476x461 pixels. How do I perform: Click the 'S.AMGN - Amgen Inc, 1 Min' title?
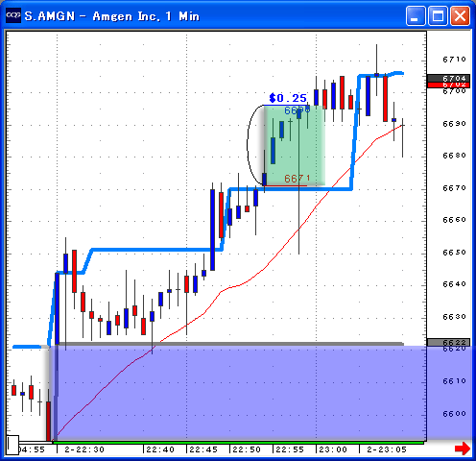click(x=112, y=16)
